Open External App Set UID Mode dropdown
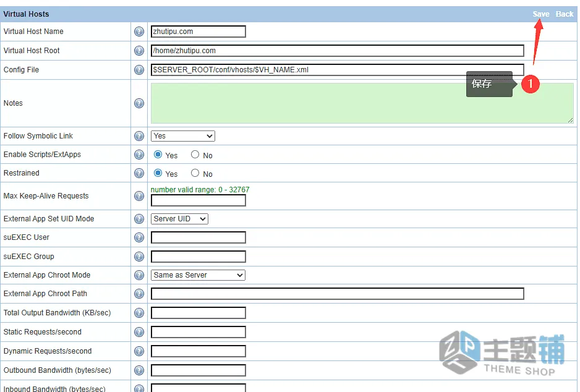This screenshot has height=392, width=580. [x=179, y=219]
